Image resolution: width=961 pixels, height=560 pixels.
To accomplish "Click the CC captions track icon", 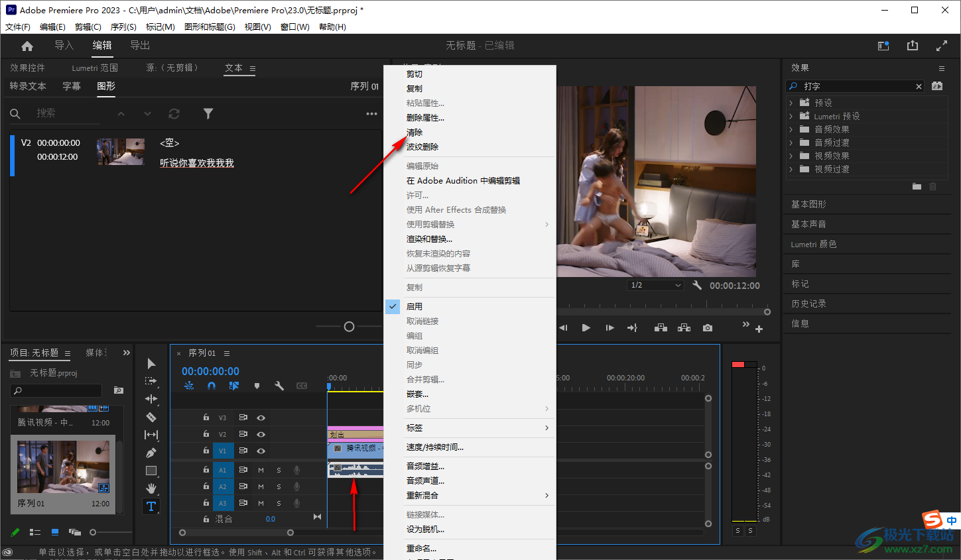I will (302, 386).
